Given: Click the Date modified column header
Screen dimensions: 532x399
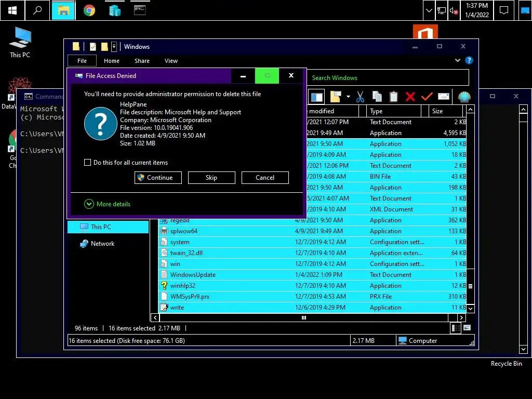Looking at the screenshot, I should point(332,111).
